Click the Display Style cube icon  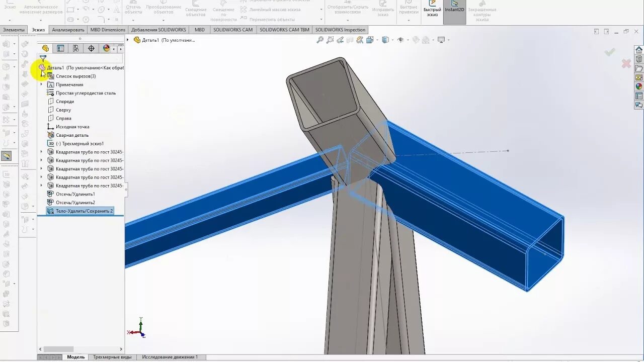pyautogui.click(x=385, y=40)
